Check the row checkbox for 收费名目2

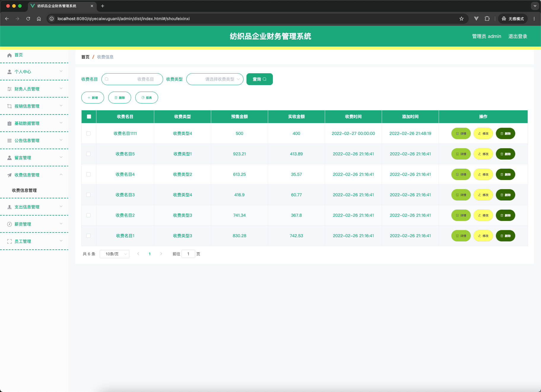click(88, 215)
